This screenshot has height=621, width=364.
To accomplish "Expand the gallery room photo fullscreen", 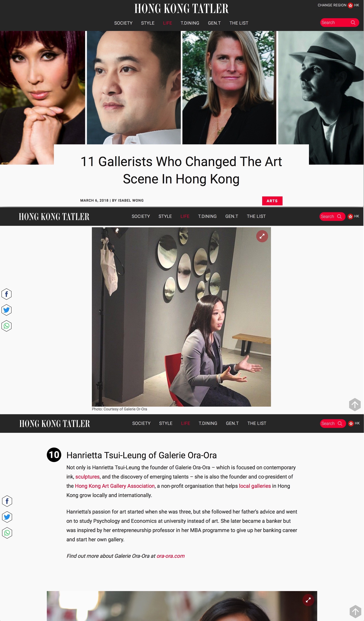I will coord(262,236).
